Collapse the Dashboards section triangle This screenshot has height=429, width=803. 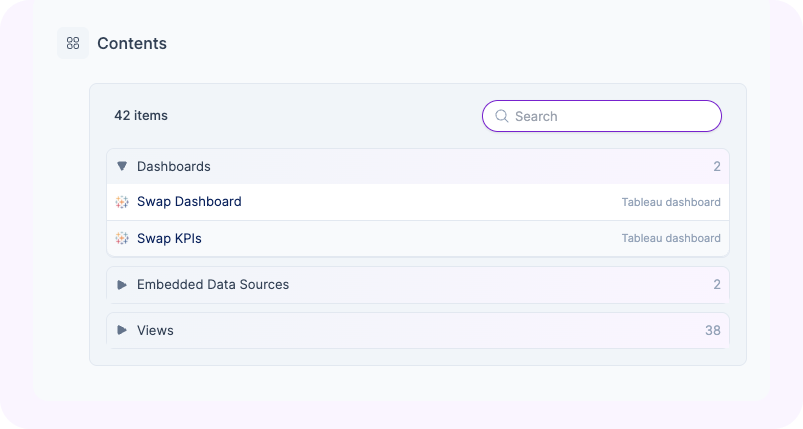[x=122, y=166]
